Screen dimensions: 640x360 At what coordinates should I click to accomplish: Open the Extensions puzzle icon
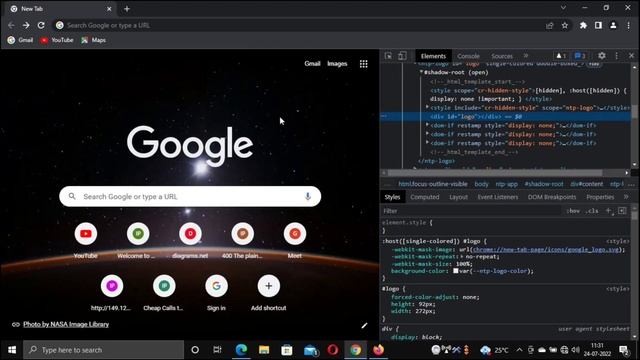coord(583,25)
